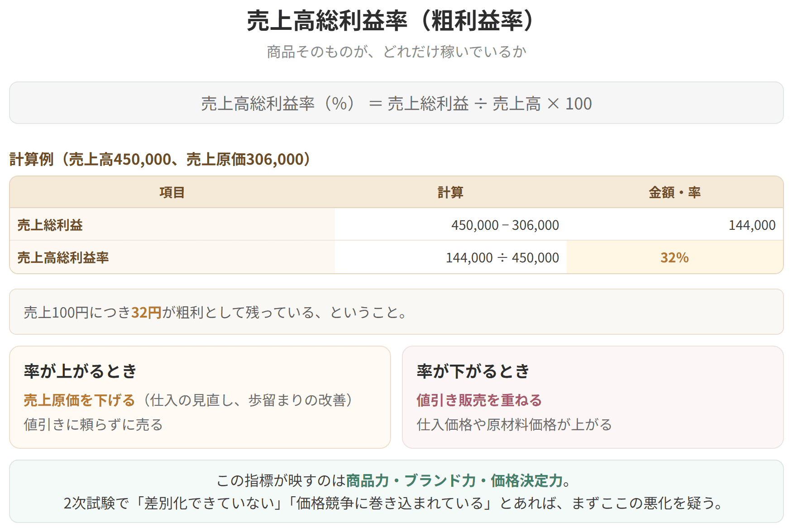Click the value 144,000 in amount column
This screenshot has width=793, height=532.
tap(752, 225)
